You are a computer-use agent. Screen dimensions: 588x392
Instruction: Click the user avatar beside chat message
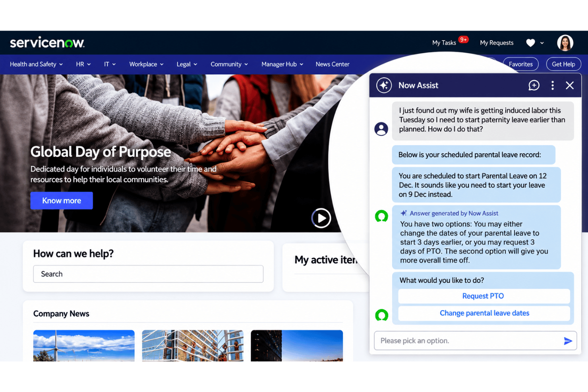[381, 129]
